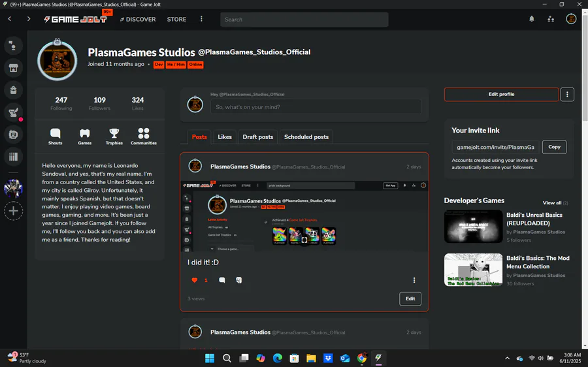This screenshot has height=367, width=588.
Task: Open the sidebar library icon
Action: (x=14, y=156)
